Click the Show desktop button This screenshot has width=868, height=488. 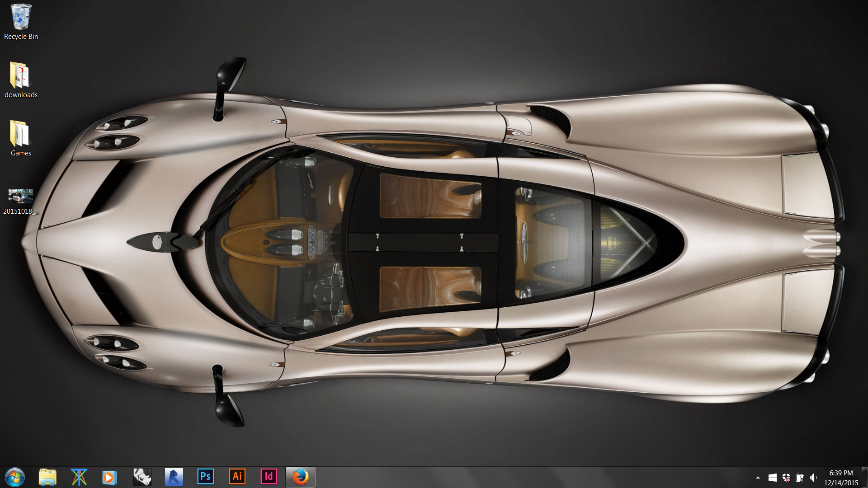(864, 478)
